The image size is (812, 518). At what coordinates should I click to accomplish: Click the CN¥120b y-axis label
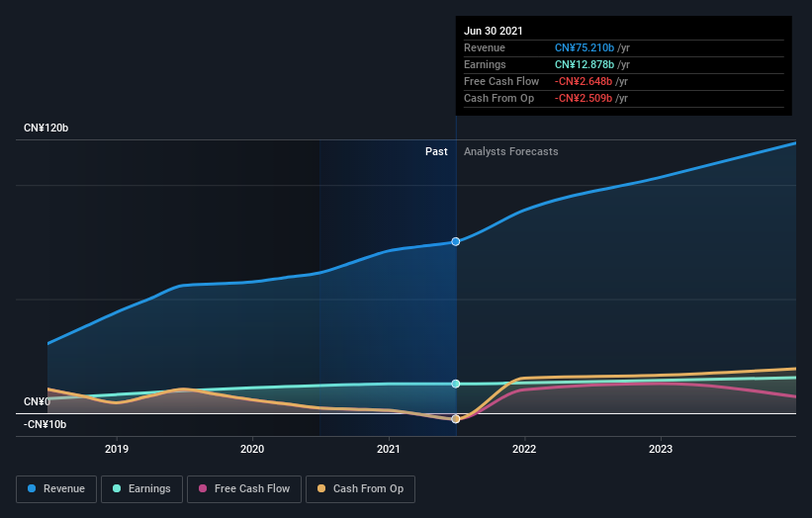[46, 128]
